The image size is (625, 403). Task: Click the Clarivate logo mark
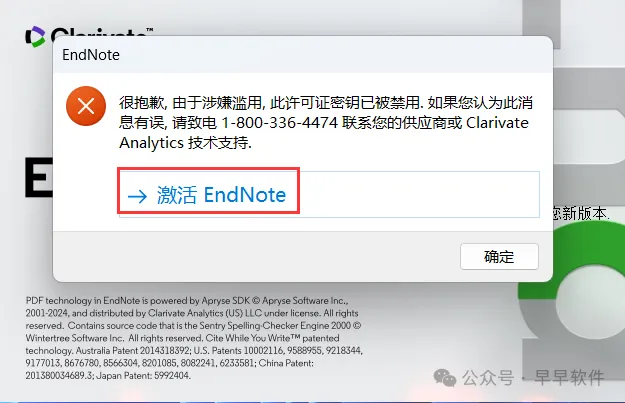coord(35,37)
